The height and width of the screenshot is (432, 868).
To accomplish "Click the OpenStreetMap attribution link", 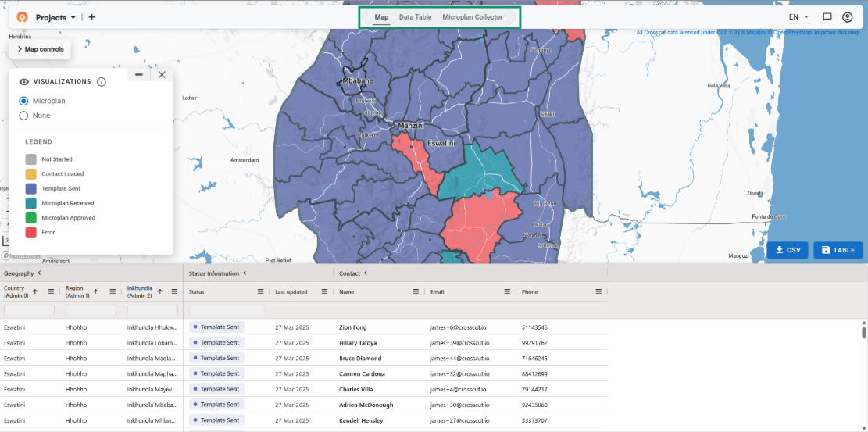I will 789,32.
